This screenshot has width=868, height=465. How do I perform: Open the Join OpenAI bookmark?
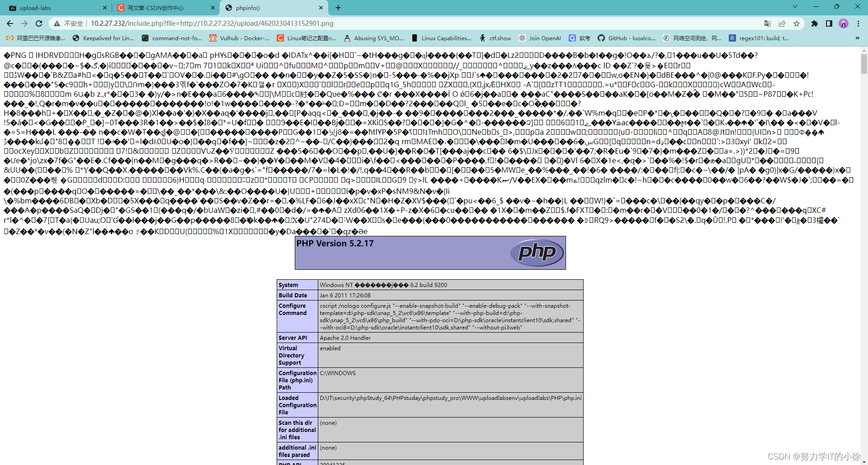(540, 38)
